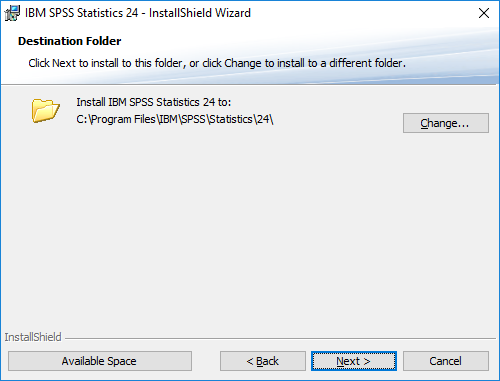
Task: Click the "IBM" segment of the install path
Action: coord(168,119)
